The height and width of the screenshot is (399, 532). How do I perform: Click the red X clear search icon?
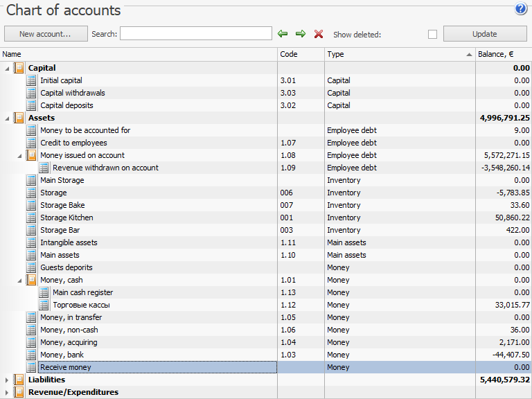point(319,34)
